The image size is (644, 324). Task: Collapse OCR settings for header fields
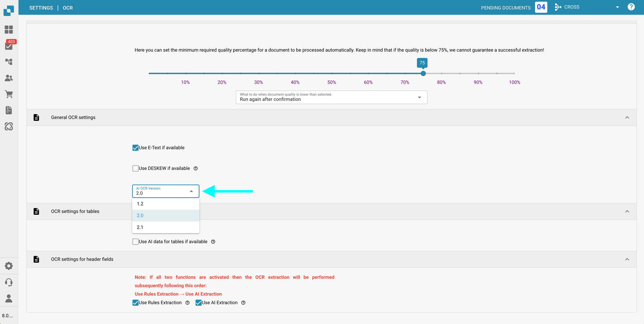click(627, 259)
